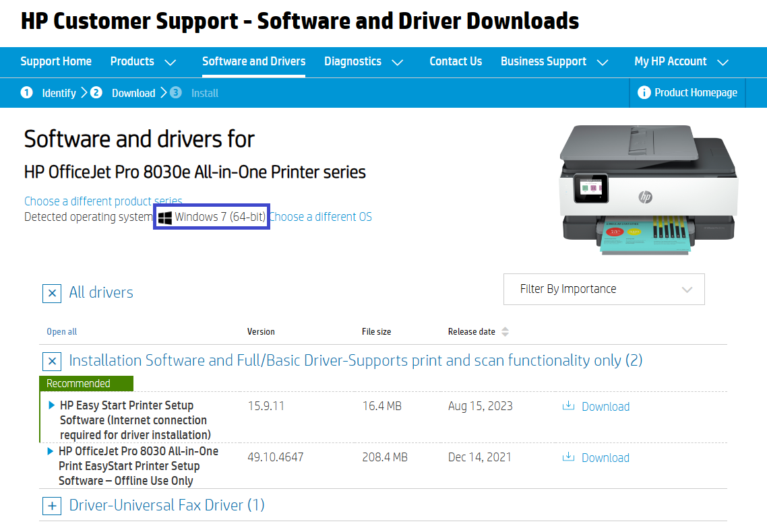Open the Filter By Importance dropdown
767x532 pixels.
pyautogui.click(x=603, y=289)
